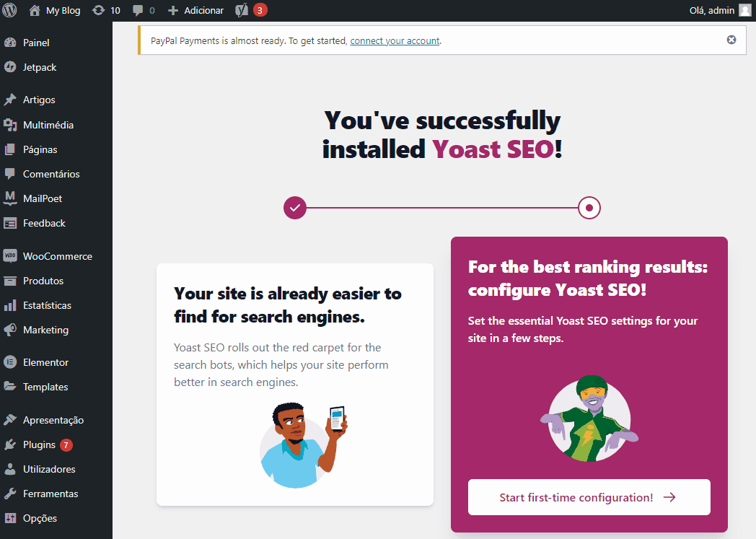This screenshot has width=756, height=539.
Task: Click the Multimédia media icon
Action: pos(10,125)
